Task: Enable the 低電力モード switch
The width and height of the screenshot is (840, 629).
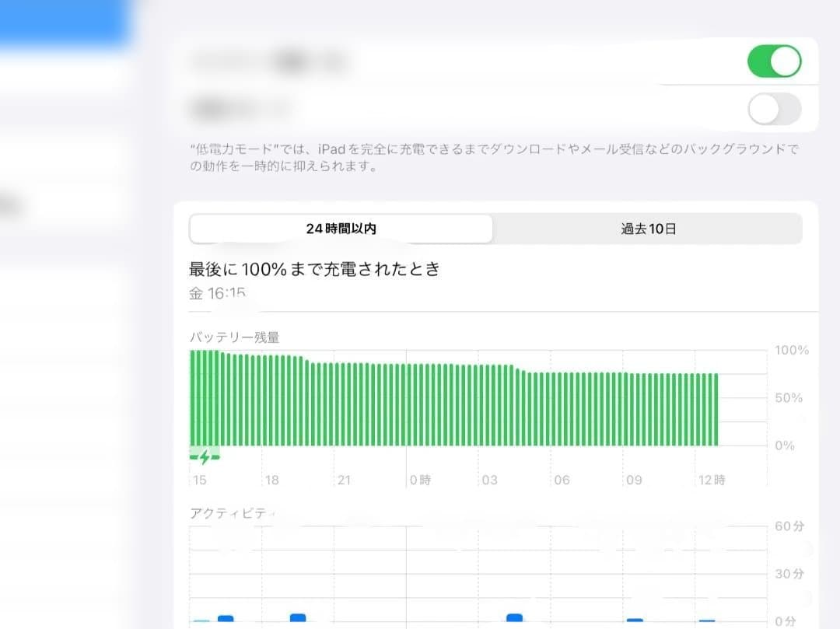Action: [x=774, y=110]
